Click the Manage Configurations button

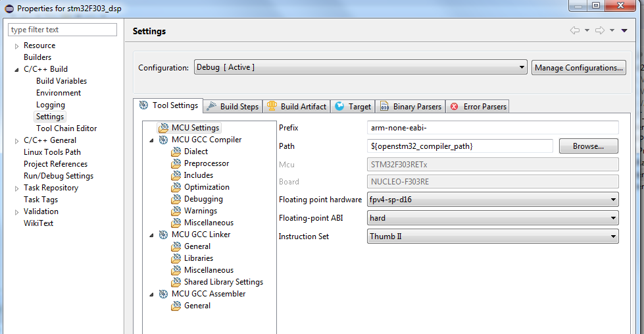point(579,67)
